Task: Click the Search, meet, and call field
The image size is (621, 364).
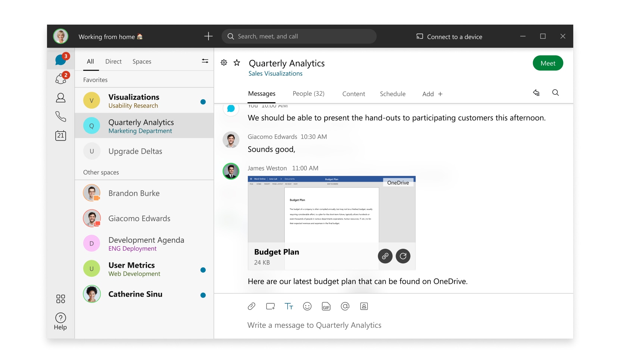Action: coord(299,36)
